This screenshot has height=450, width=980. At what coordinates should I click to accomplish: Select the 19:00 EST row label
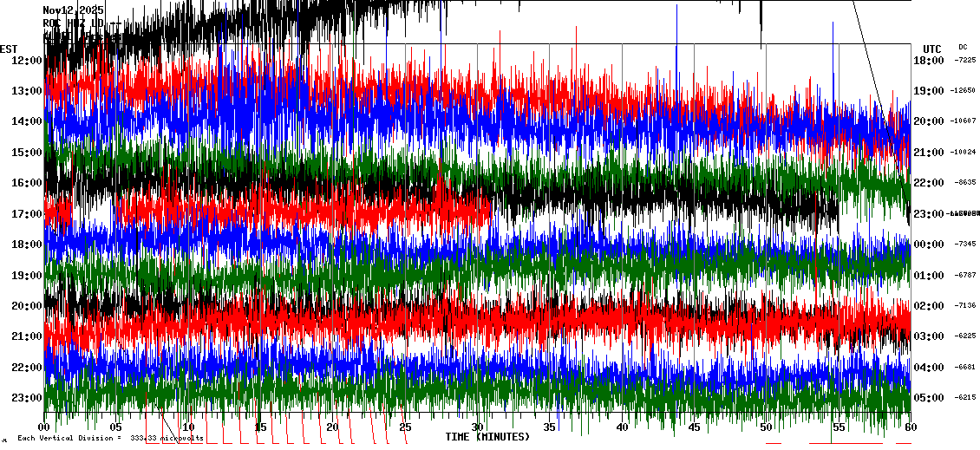(x=28, y=276)
